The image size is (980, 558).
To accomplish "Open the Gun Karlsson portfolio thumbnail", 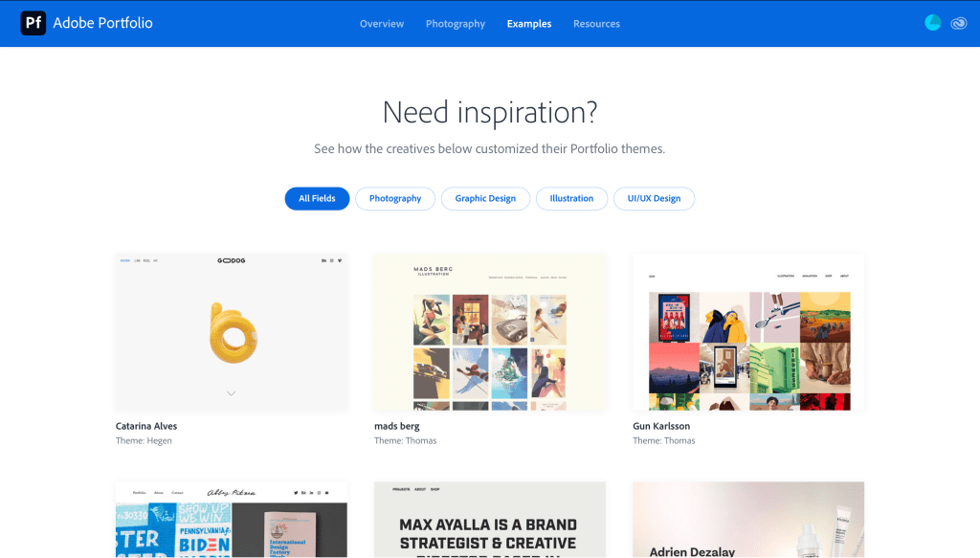I will point(748,332).
